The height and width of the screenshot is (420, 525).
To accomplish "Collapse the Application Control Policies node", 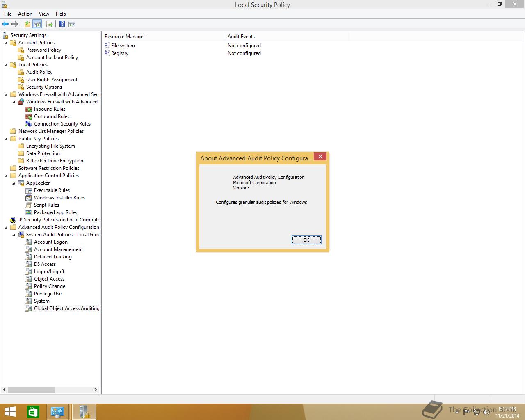I will pos(6,176).
